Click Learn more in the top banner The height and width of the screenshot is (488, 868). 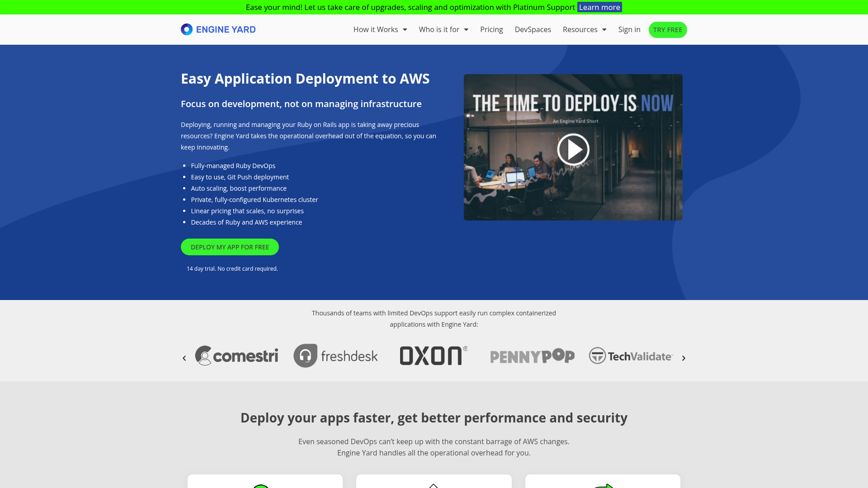599,7
